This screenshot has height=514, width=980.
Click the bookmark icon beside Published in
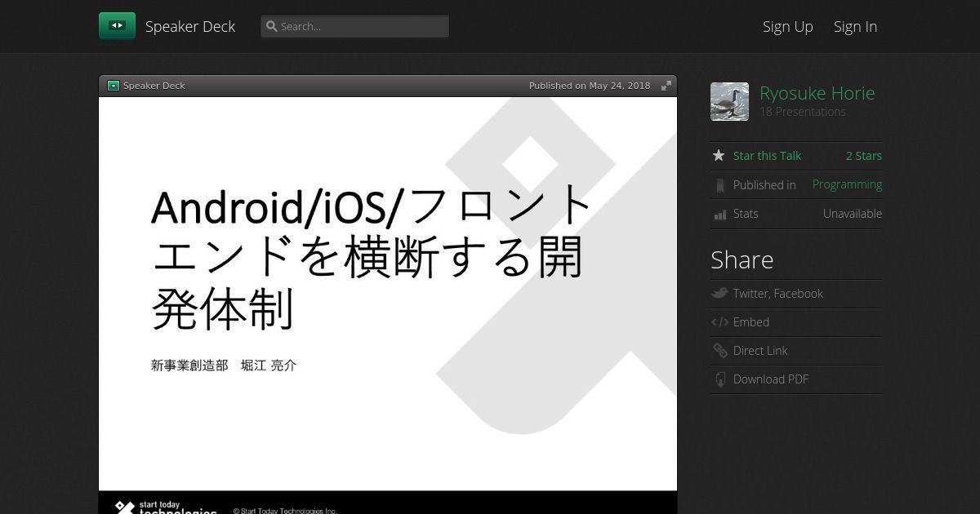point(719,185)
